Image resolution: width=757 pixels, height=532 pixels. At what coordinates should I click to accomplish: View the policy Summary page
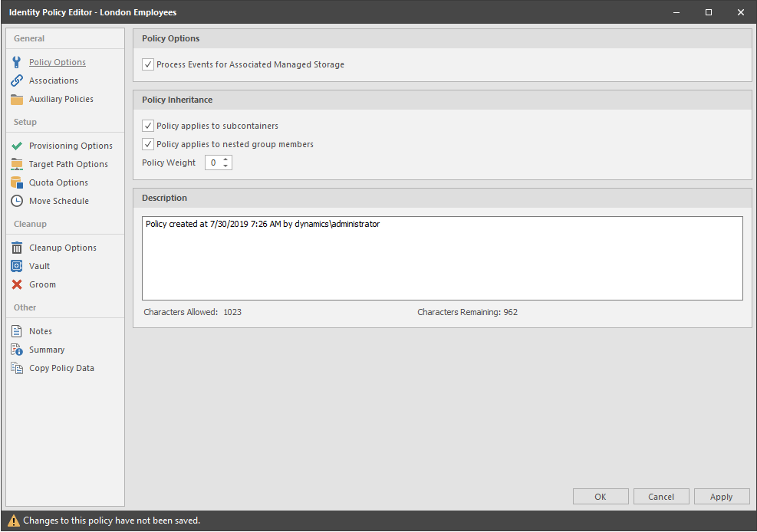click(x=48, y=349)
